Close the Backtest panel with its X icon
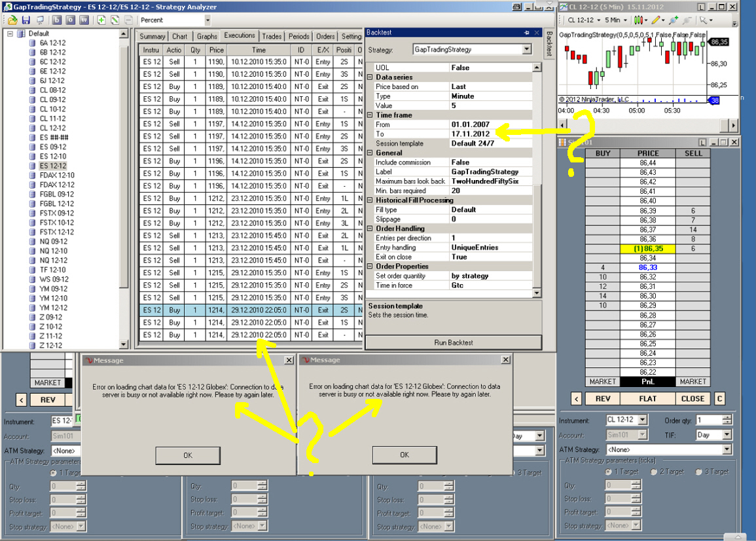This screenshot has height=541, width=756. pyautogui.click(x=537, y=32)
